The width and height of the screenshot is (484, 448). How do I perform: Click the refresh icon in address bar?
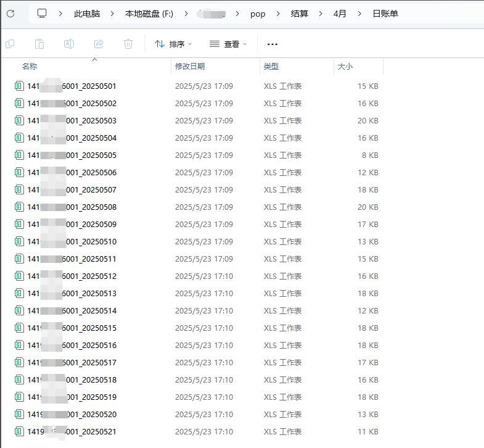(11, 14)
